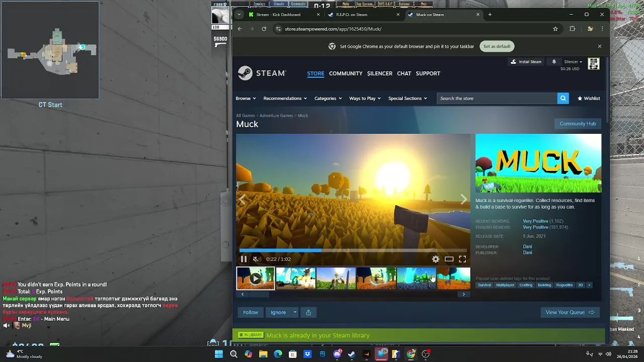Open Adventure Games breadcrumb link
644x362 pixels.
tap(276, 116)
